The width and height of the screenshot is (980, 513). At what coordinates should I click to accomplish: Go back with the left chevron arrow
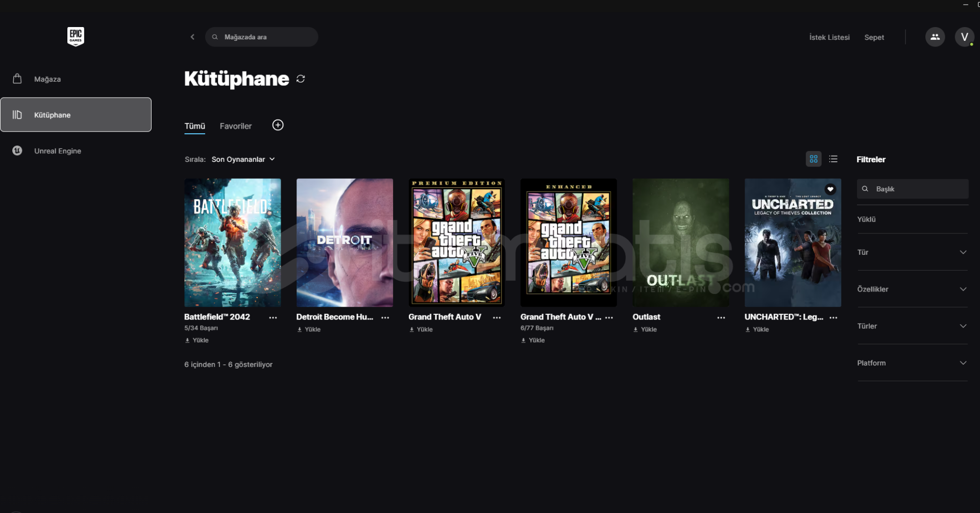192,37
